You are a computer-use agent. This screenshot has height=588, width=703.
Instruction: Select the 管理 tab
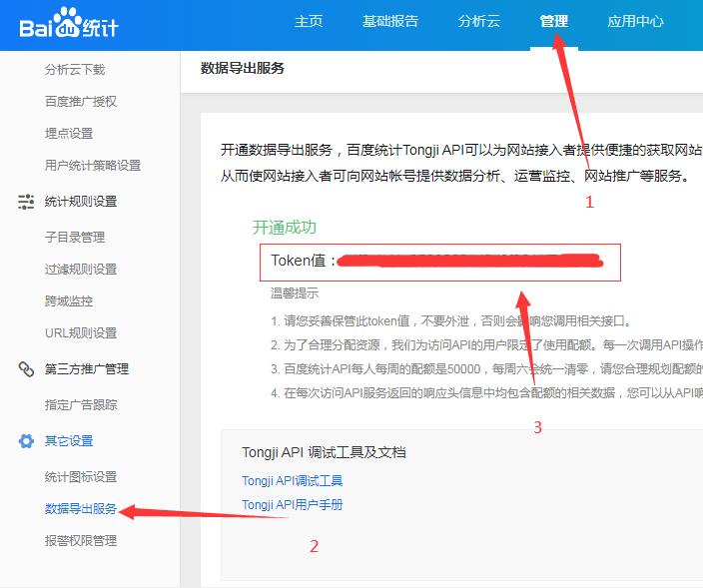553,21
